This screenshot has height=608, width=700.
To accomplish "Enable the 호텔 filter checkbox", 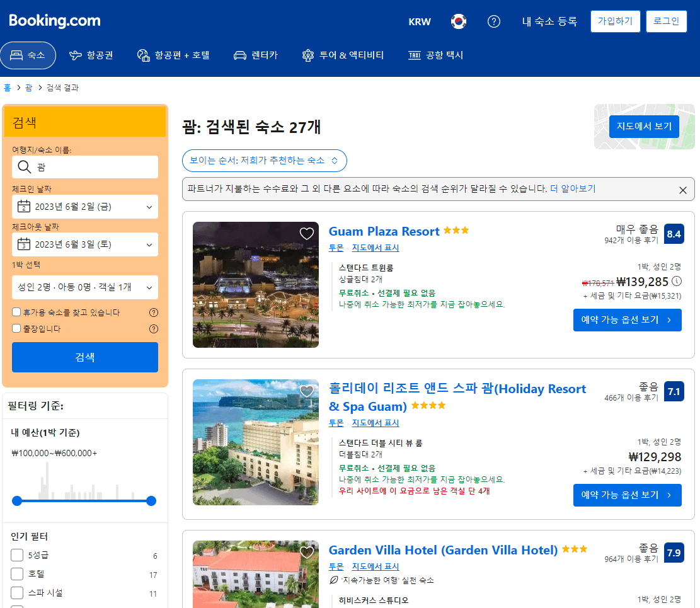I will [x=17, y=573].
